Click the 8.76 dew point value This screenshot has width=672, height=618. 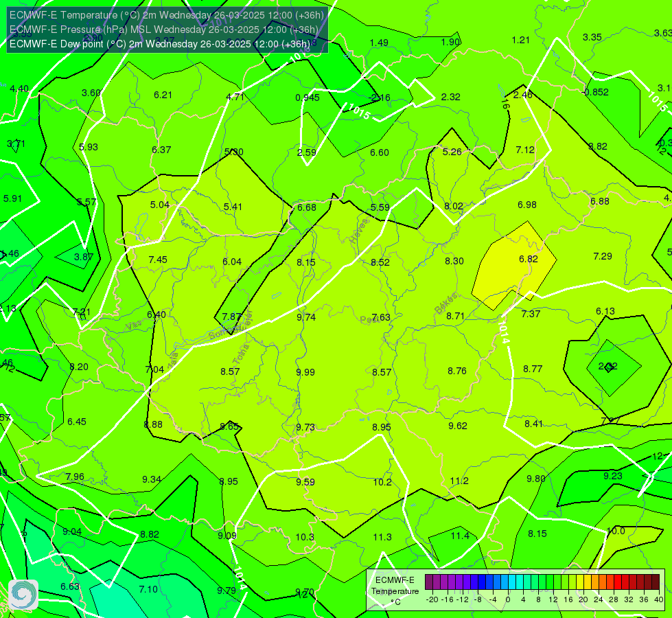coord(457,371)
